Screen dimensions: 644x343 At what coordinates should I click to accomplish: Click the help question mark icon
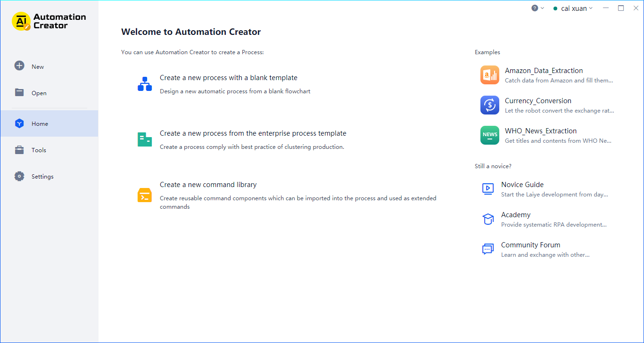coord(535,8)
